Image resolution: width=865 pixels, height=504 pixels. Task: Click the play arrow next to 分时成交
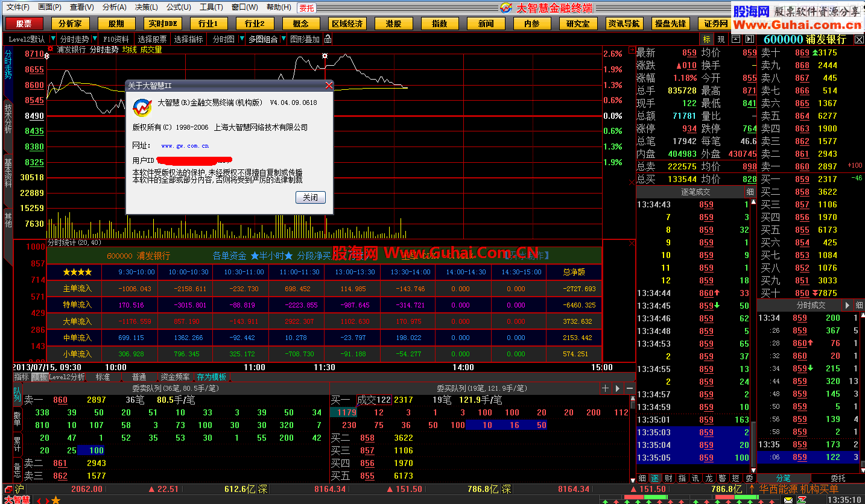click(846, 306)
